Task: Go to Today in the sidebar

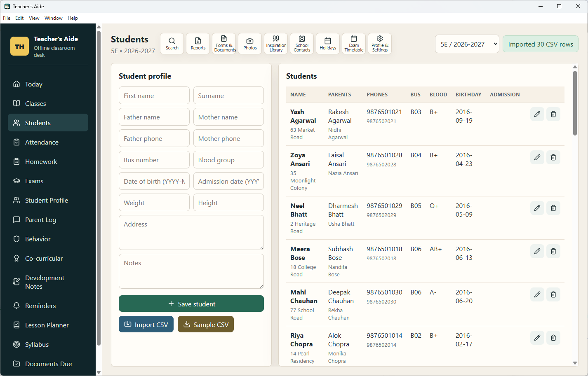Action: 48,84
